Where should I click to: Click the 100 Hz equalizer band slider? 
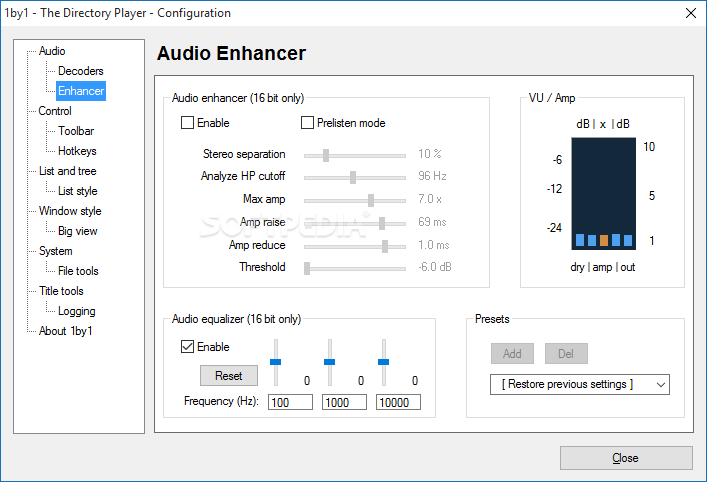pyautogui.click(x=275, y=363)
